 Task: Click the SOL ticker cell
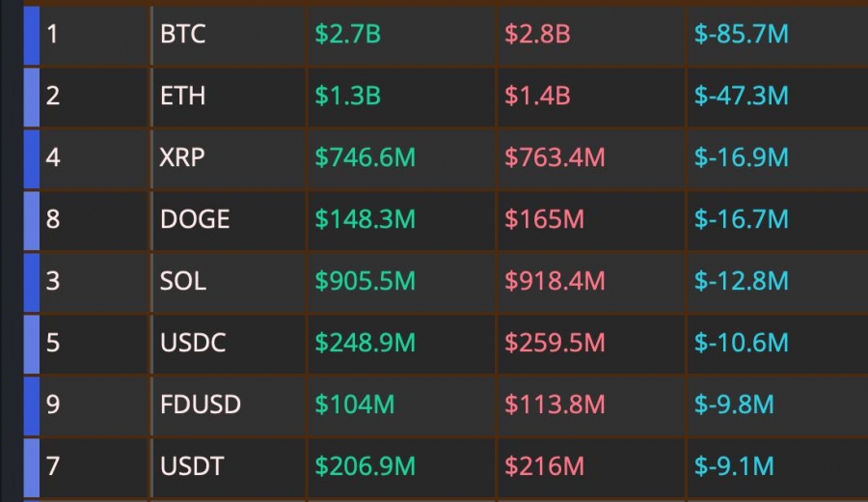(183, 281)
